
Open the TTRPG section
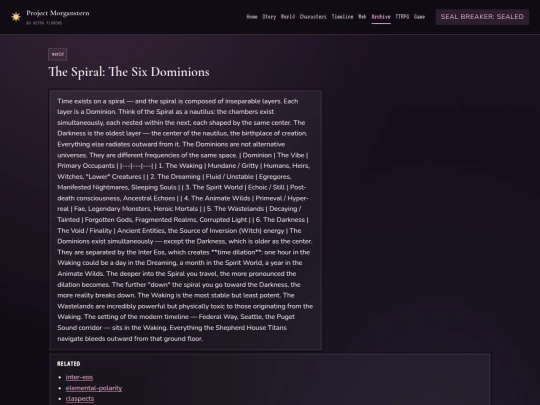[x=402, y=17]
